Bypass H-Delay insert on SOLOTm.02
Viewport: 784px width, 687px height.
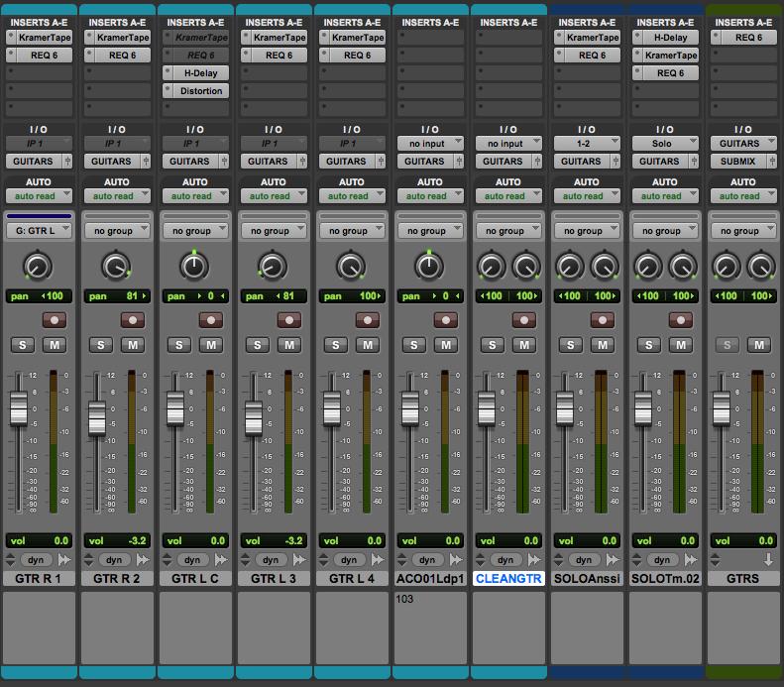[x=637, y=37]
